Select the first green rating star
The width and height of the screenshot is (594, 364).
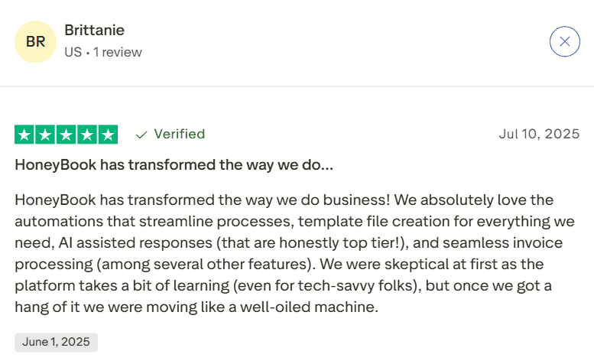coord(24,135)
